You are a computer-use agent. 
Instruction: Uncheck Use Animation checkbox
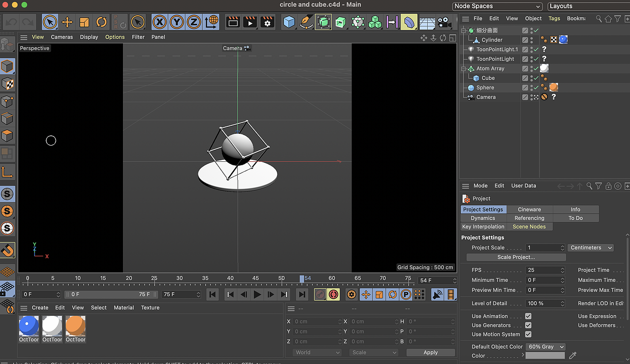click(528, 316)
